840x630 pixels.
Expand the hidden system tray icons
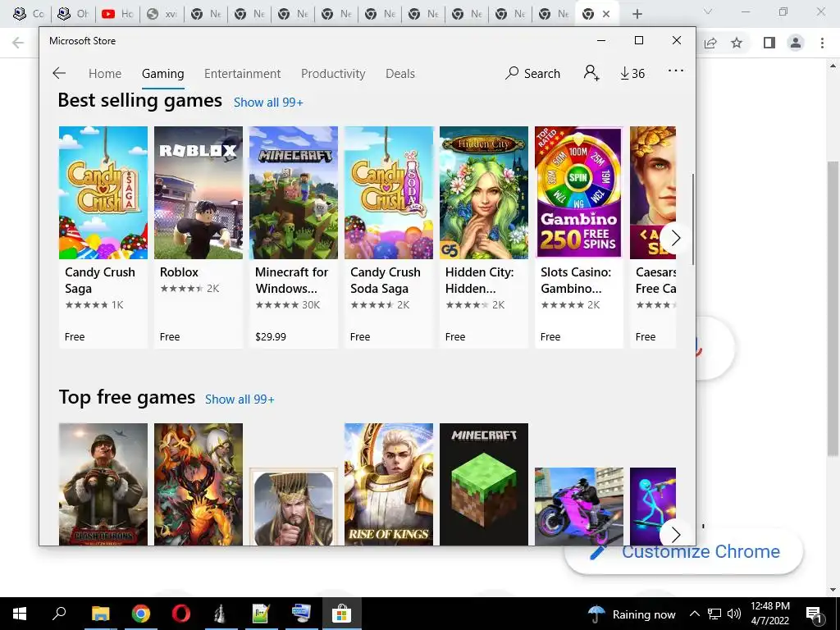694,614
